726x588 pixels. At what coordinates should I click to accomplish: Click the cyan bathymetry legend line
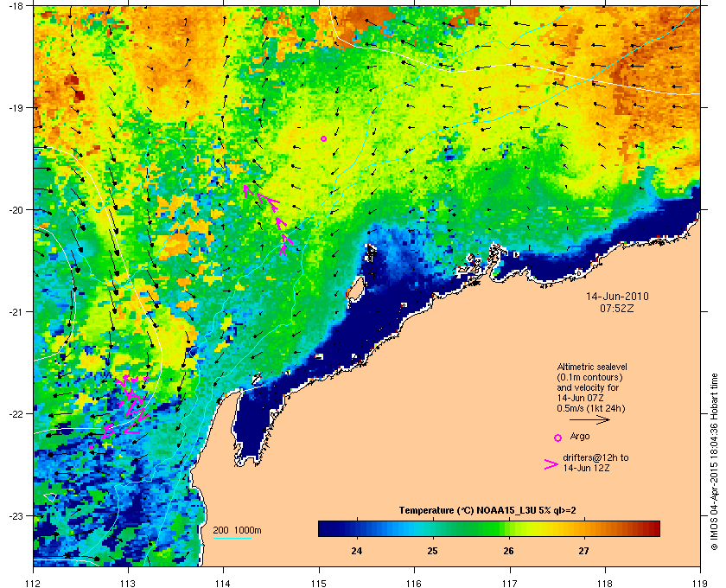(x=232, y=538)
